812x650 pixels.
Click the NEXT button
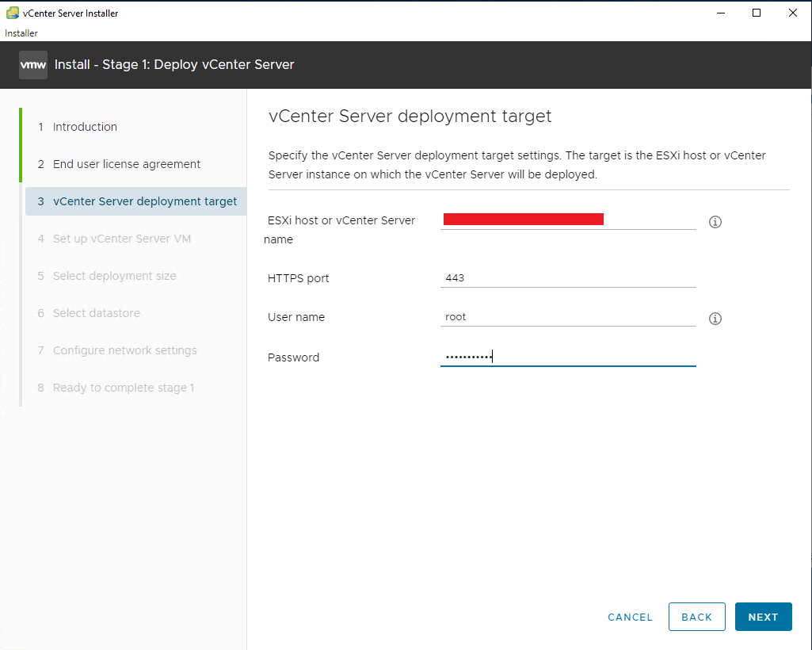point(764,617)
